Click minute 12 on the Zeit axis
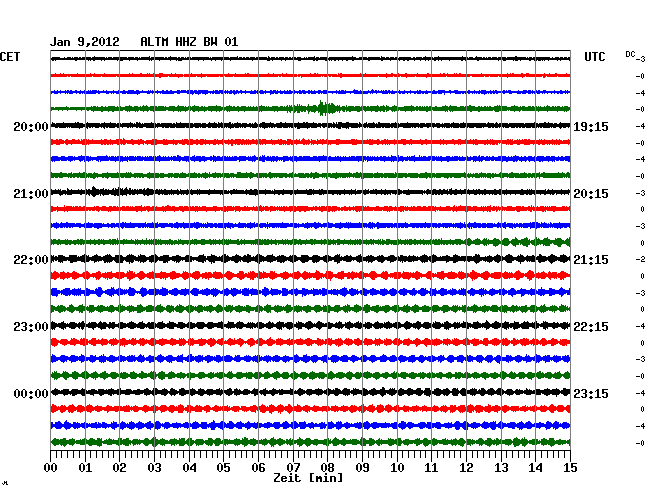650x494 pixels. (x=466, y=468)
